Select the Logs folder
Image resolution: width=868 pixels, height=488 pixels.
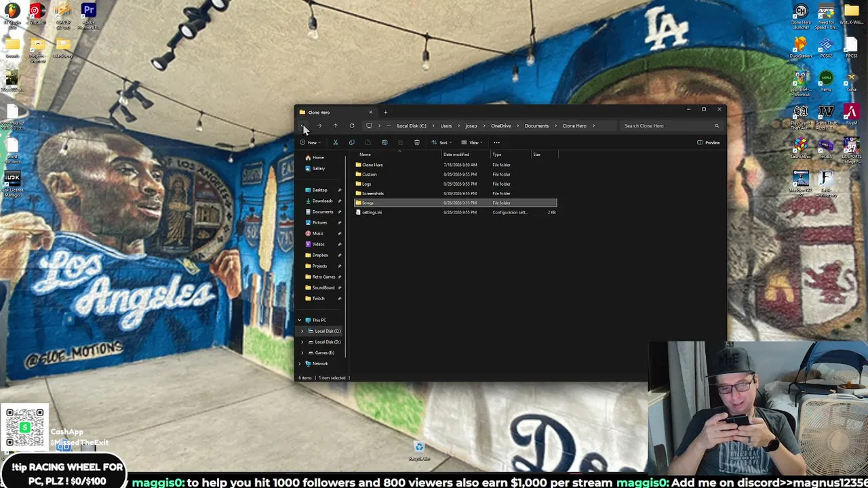tap(455, 184)
